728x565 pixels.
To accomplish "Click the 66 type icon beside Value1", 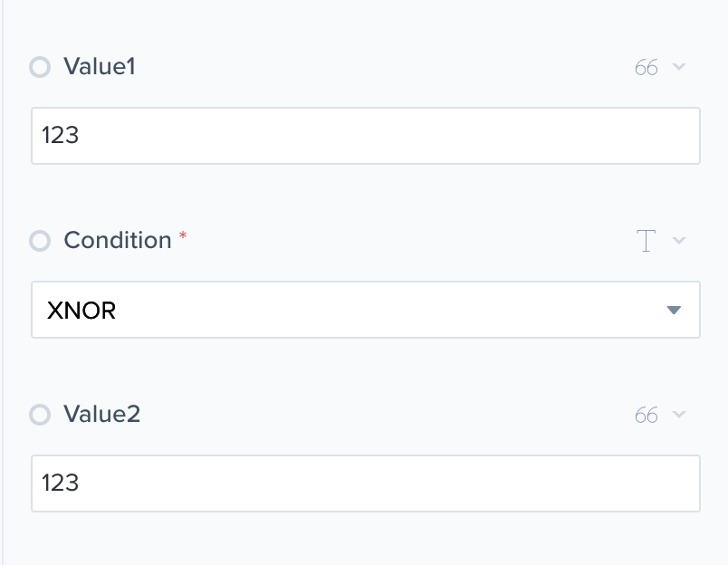I will click(646, 67).
